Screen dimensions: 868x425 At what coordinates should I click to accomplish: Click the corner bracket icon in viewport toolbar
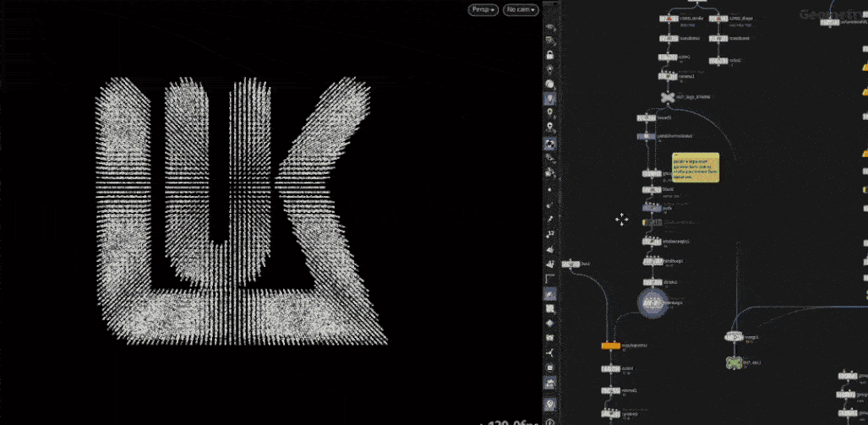pyautogui.click(x=549, y=278)
